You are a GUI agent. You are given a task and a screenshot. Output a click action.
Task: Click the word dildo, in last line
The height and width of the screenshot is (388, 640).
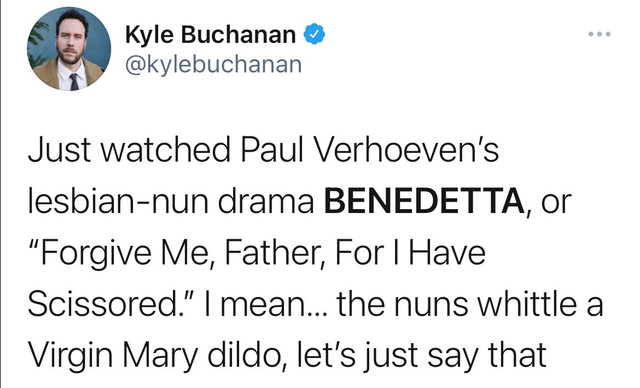click(x=248, y=355)
